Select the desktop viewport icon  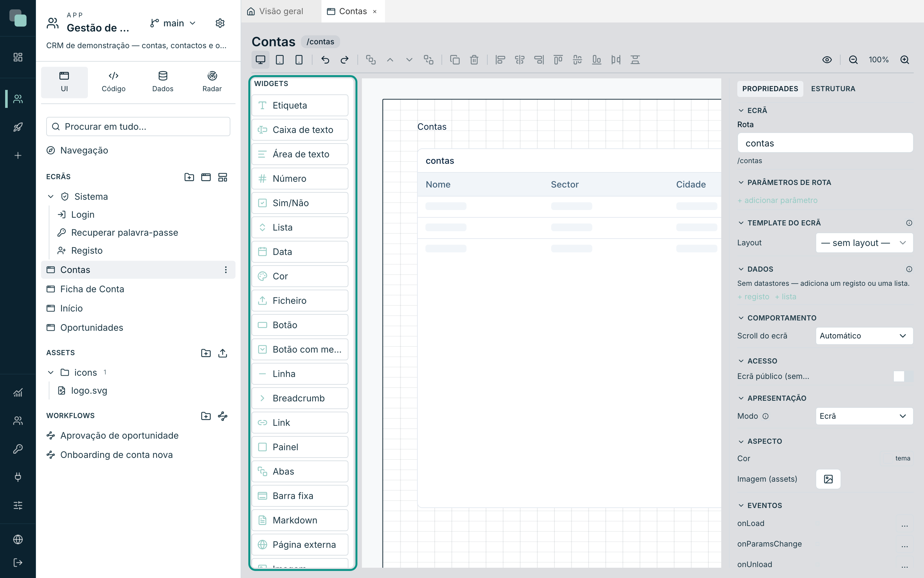tap(261, 60)
